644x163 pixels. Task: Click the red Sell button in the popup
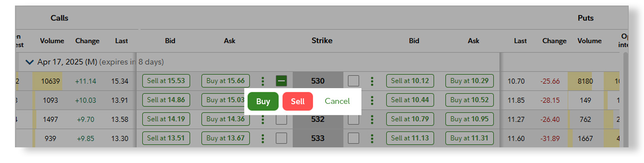(x=298, y=101)
